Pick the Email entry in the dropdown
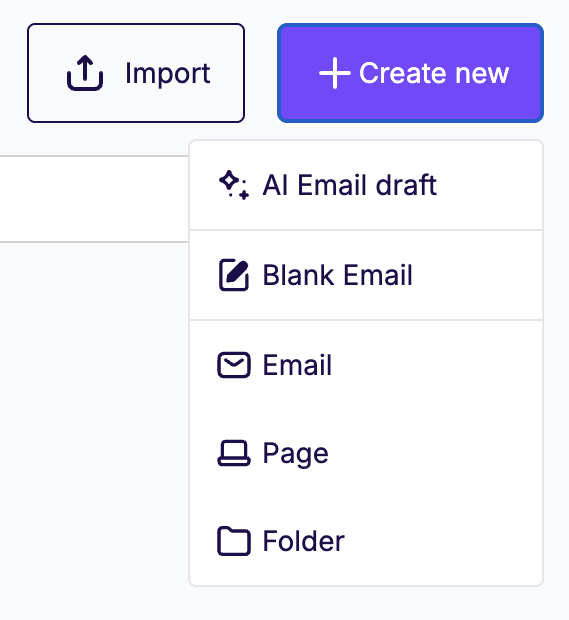 point(366,365)
